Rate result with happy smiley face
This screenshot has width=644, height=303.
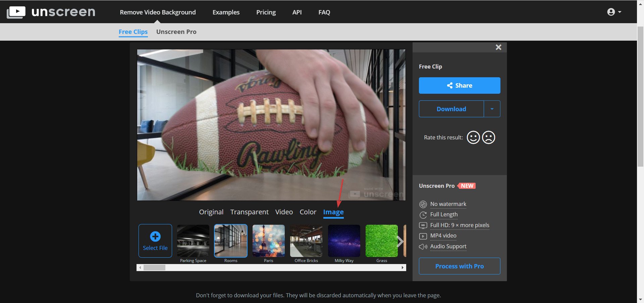tap(473, 137)
